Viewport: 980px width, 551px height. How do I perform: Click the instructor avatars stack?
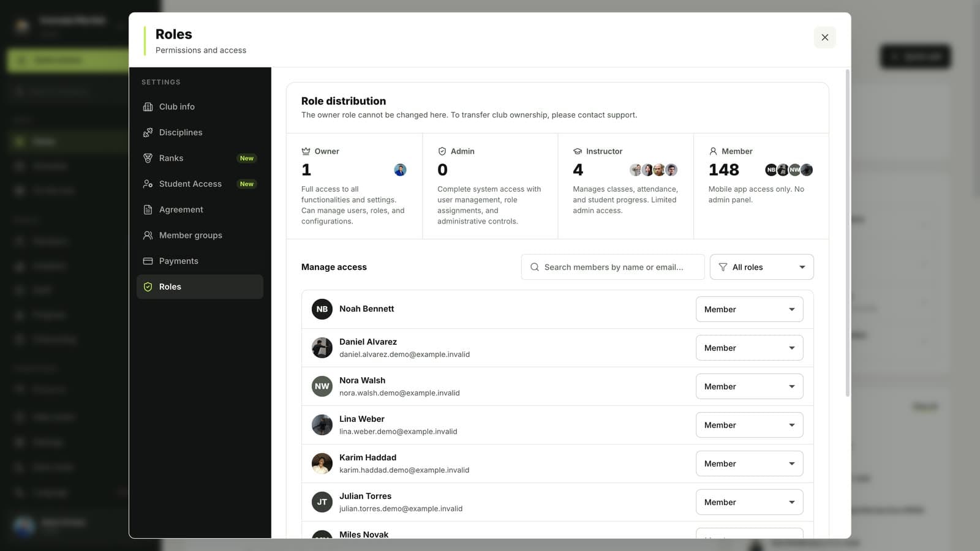pos(654,170)
